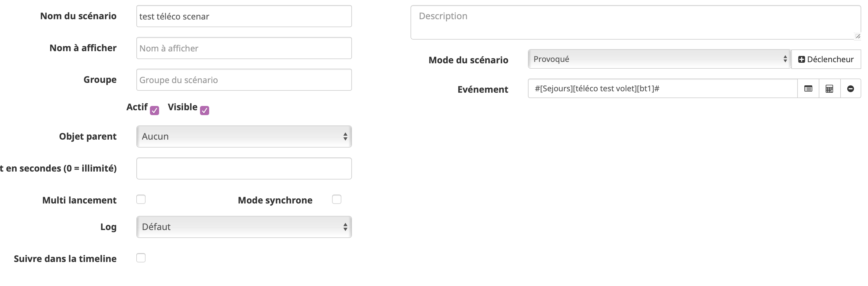Open command selector list icon for Evénement
Screen dimensions: 868x286
808,88
